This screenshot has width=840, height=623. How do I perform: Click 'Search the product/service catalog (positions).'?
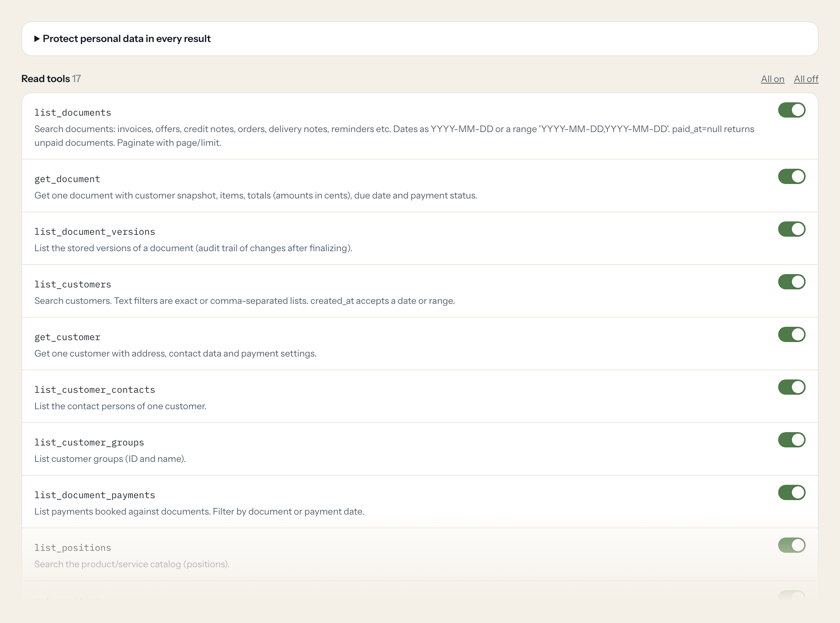pos(132,564)
